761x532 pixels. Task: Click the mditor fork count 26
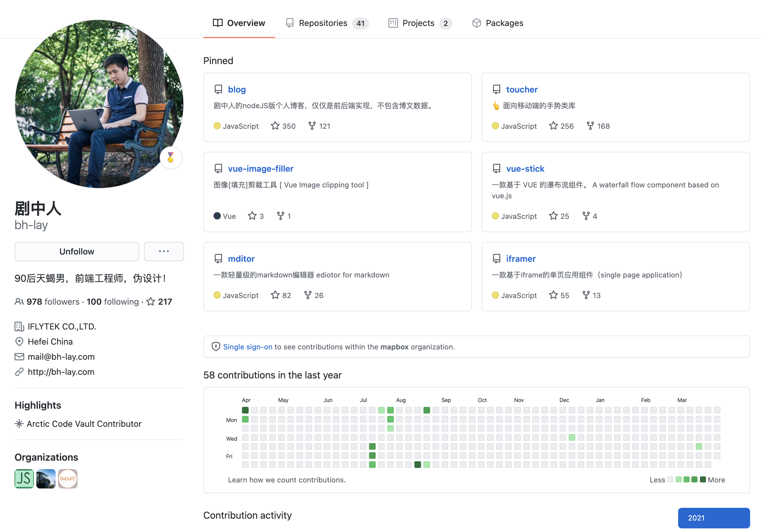[314, 295]
